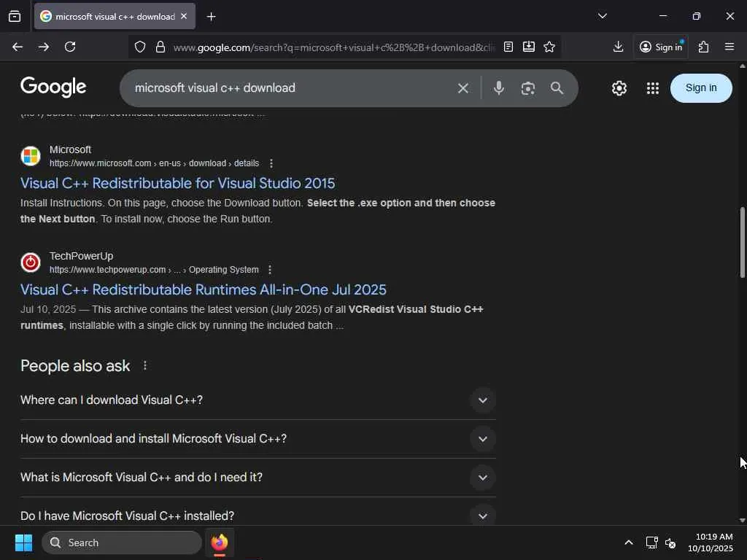Open the Windows Start menu

(23, 542)
